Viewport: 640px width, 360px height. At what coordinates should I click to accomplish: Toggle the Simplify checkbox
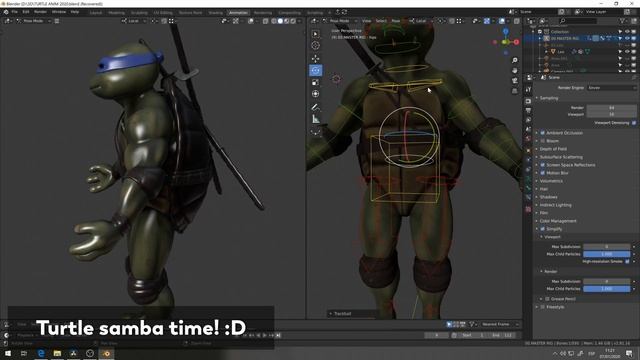[x=543, y=229]
